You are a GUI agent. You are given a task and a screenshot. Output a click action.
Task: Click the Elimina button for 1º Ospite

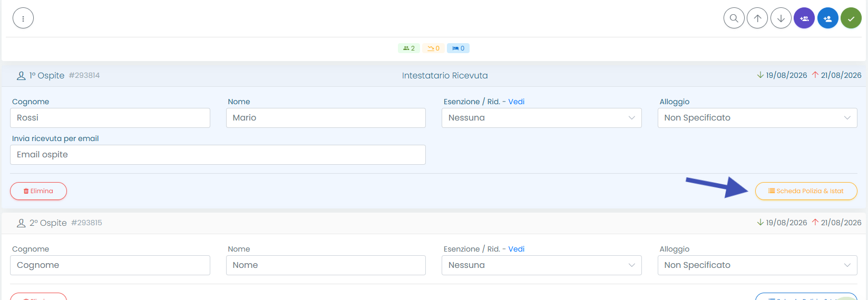click(x=38, y=191)
